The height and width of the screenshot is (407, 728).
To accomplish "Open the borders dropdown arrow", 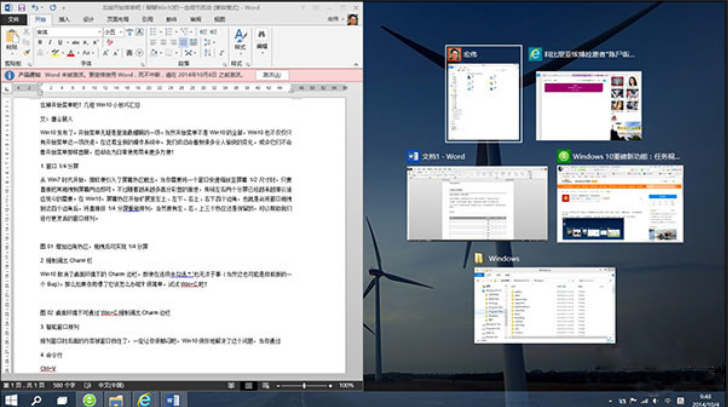I will 176,53.
